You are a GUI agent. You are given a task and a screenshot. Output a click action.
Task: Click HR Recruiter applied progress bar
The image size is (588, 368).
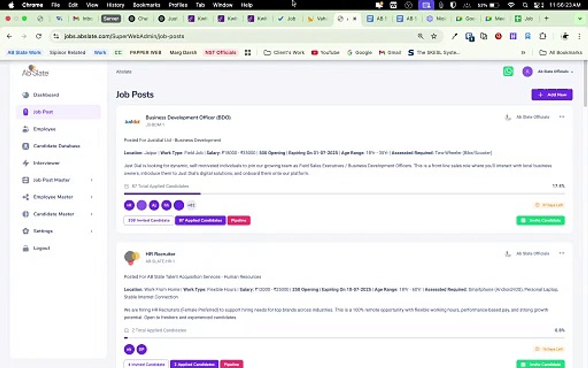coord(344,338)
